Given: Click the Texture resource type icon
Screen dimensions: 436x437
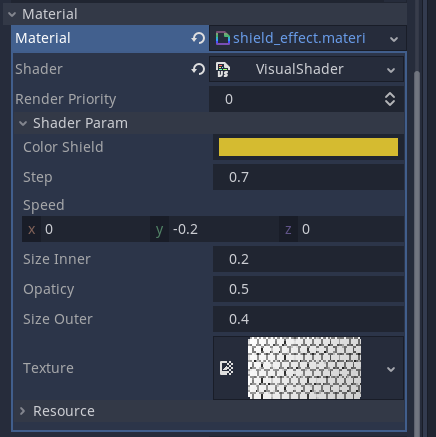Looking at the screenshot, I should click(x=227, y=368).
